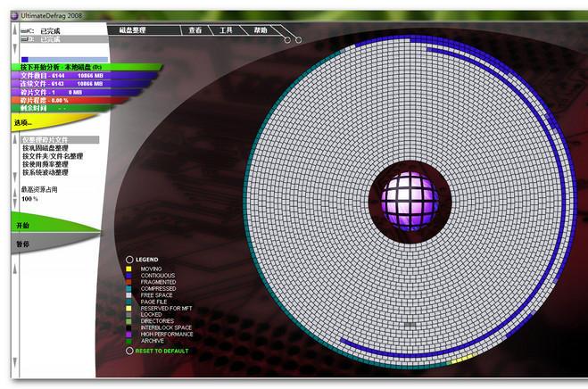
Task: Click the FRAGMENTED red legend color swatch
Action: coord(128,282)
